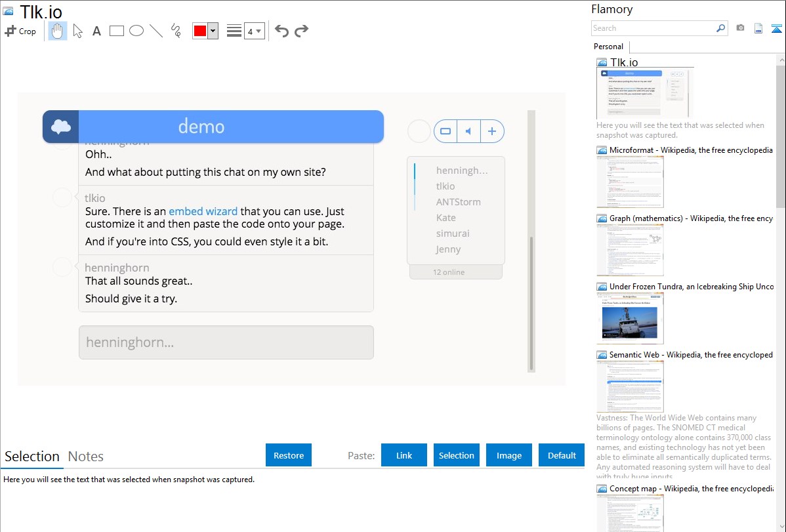Open the Tlk.io snapshot thumbnail in sidebar
This screenshot has width=786, height=532.
[645, 92]
